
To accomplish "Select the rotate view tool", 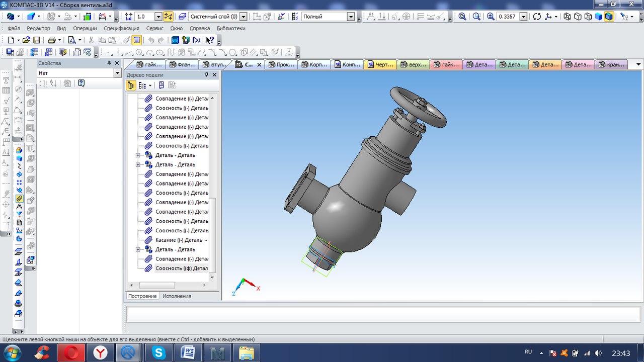I will coord(537,17).
